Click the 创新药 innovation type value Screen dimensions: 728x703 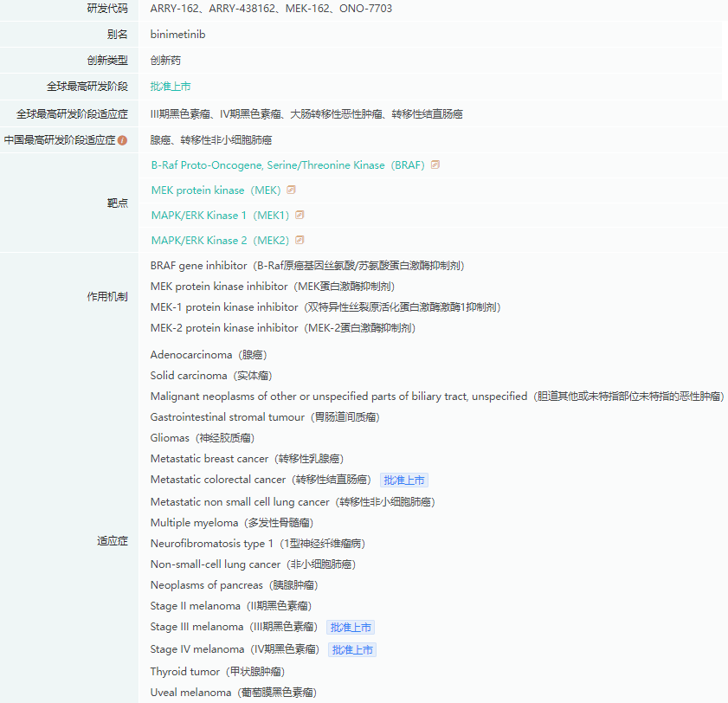pos(165,61)
